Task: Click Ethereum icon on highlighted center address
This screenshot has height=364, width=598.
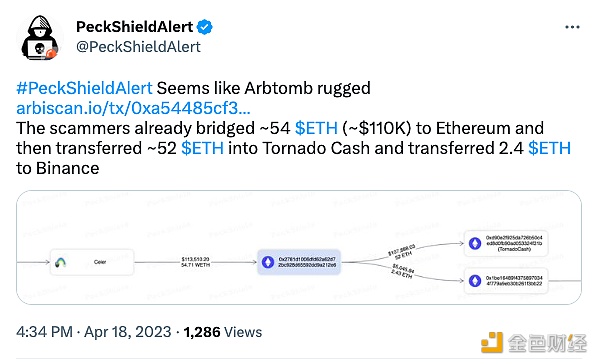Action: coord(268,262)
